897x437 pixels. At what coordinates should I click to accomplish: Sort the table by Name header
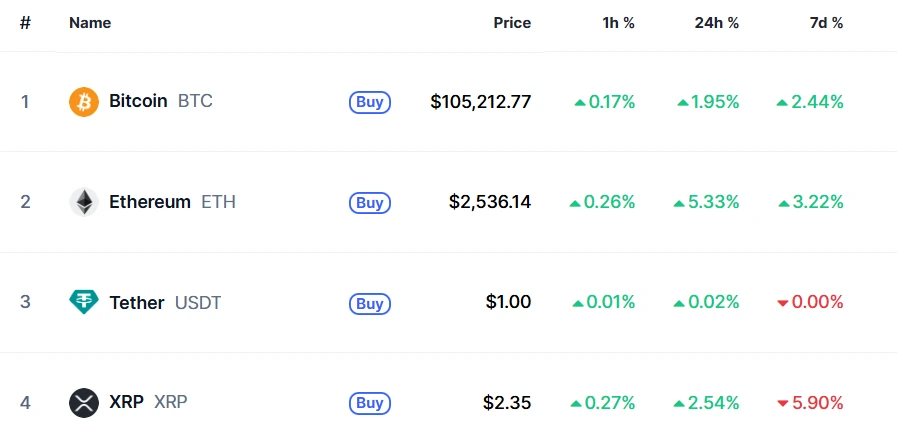[x=90, y=23]
